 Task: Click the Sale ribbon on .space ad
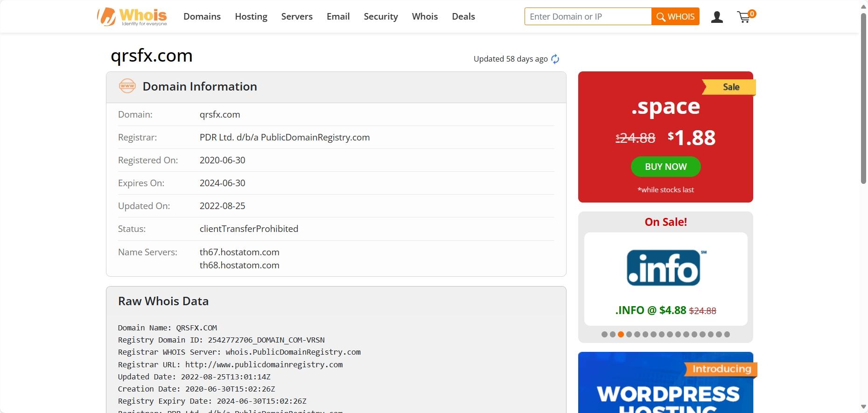coord(729,87)
